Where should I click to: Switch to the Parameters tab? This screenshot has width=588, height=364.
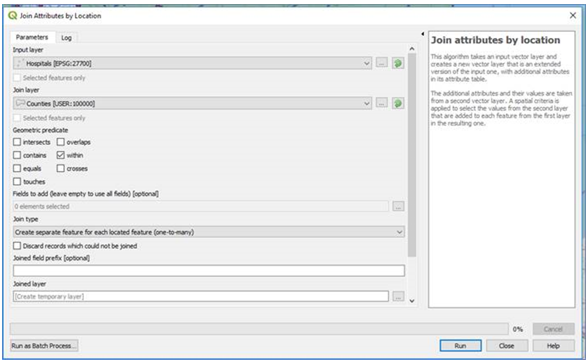(x=32, y=37)
